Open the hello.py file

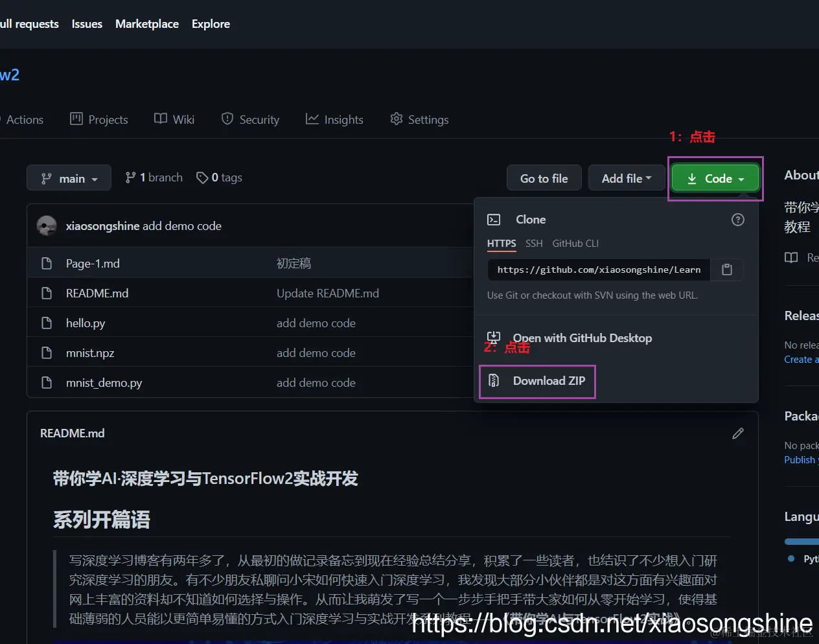pyautogui.click(x=86, y=323)
